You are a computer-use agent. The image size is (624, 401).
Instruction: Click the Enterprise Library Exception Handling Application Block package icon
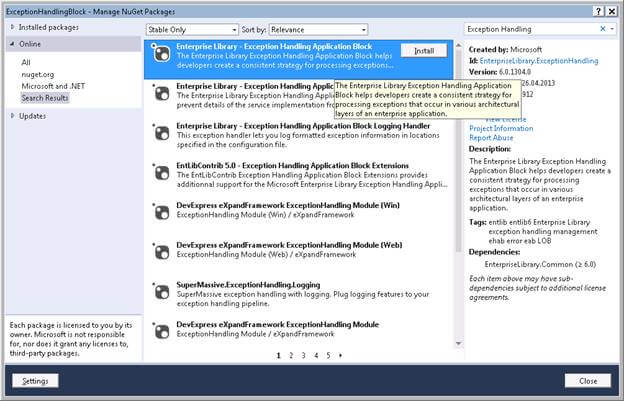161,53
